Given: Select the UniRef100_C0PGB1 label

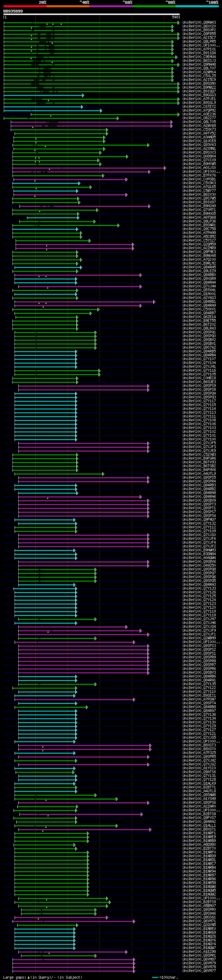Looking at the screenshot, I should tap(199, 179).
